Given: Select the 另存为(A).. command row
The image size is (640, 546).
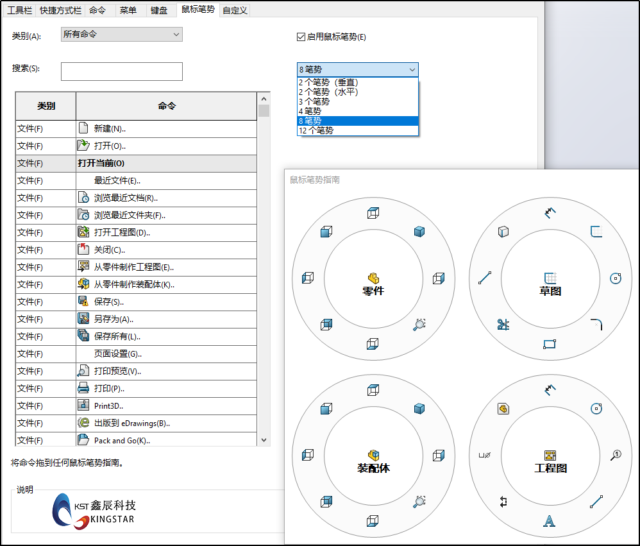Looking at the screenshot, I should 136,319.
